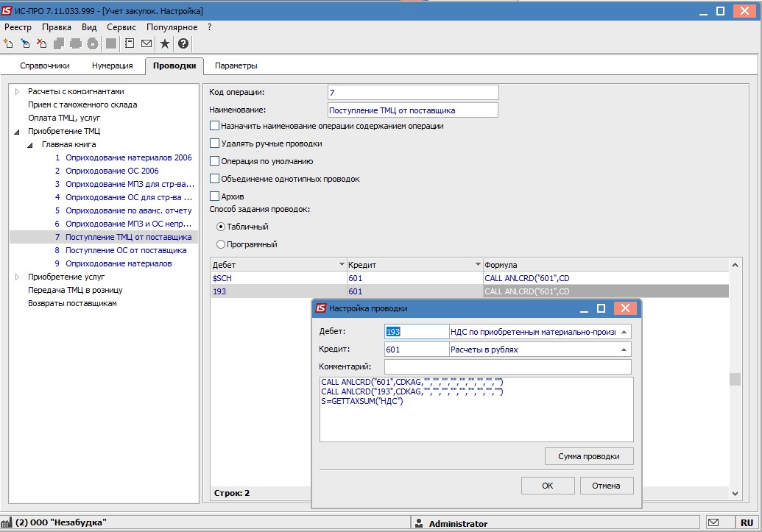Click the create new record toolbar icon

pos(8,43)
